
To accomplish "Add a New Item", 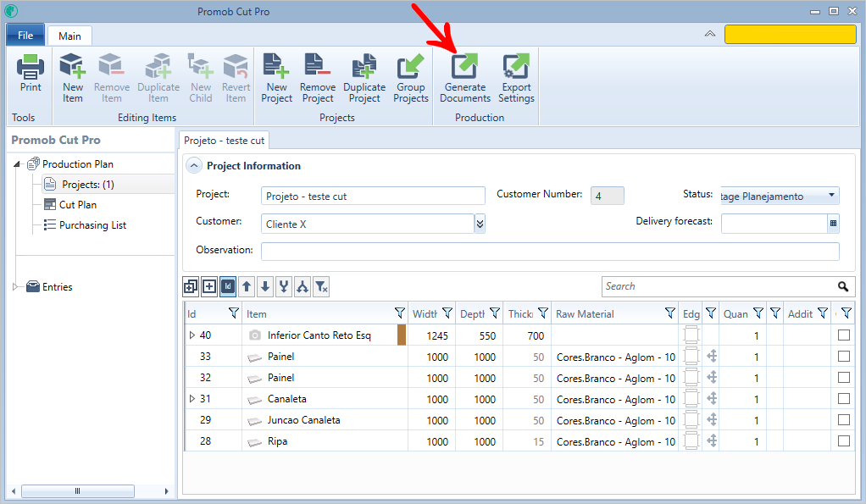I will pyautogui.click(x=72, y=78).
